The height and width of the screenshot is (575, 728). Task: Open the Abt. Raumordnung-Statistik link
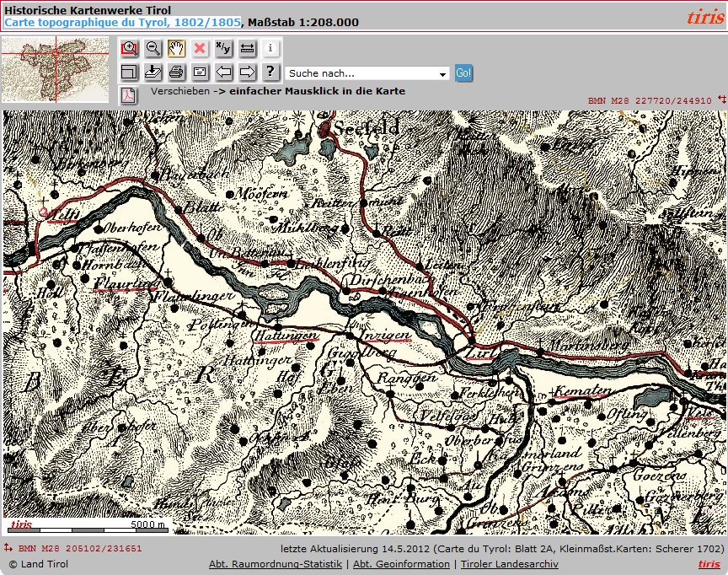(x=275, y=564)
